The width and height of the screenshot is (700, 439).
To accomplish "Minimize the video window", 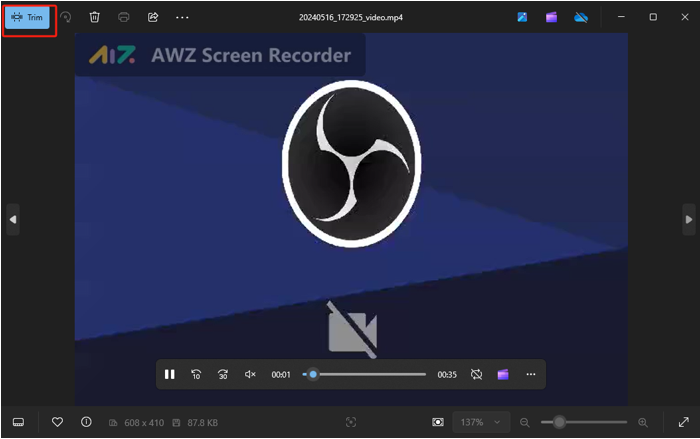I will click(621, 17).
